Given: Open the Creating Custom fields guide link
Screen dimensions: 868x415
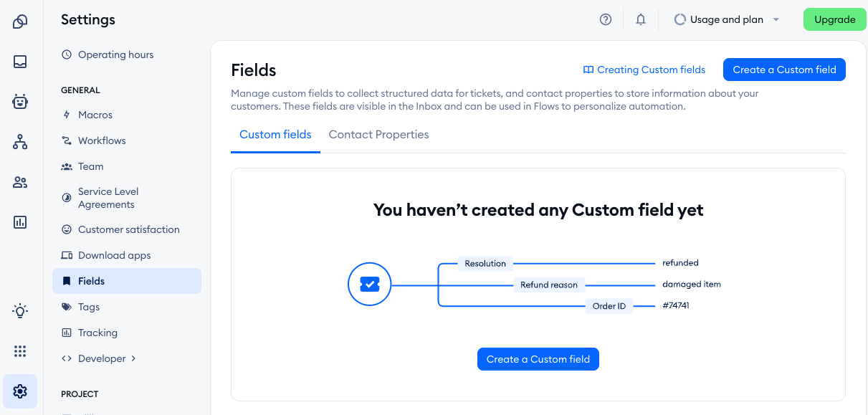Looking at the screenshot, I should coord(644,70).
